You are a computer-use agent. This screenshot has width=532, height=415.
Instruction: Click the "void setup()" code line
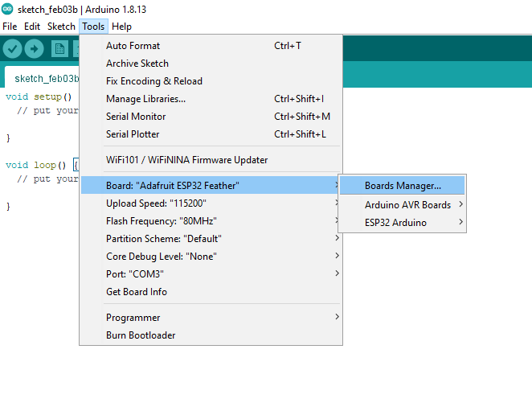click(x=39, y=97)
